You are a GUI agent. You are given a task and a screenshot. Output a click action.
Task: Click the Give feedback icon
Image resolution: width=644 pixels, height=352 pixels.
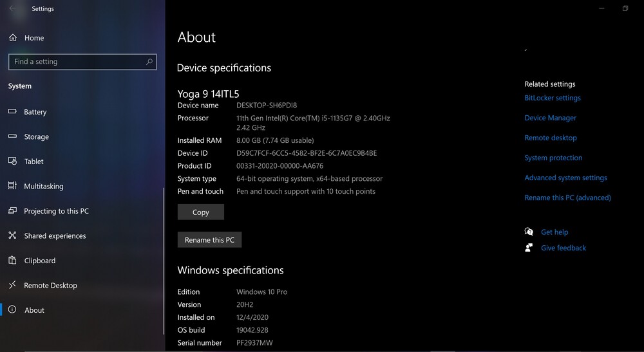tap(529, 248)
